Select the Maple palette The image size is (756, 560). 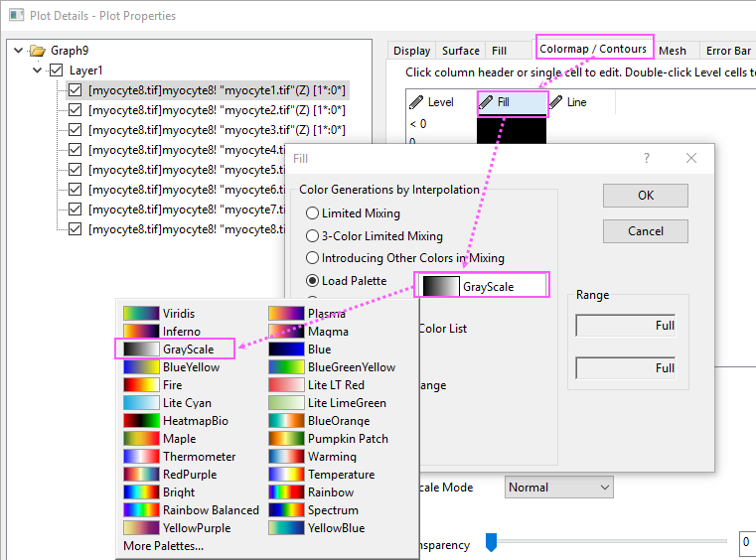tap(160, 438)
